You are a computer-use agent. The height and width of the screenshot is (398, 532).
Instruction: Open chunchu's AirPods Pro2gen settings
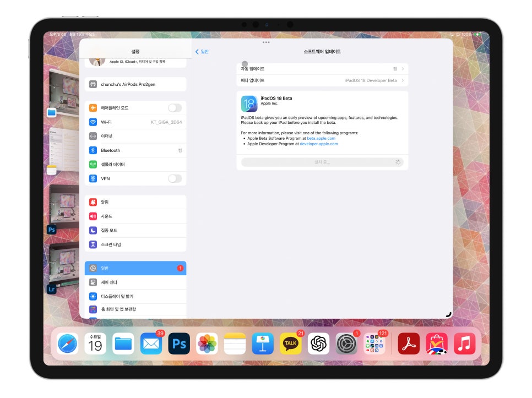(x=135, y=84)
